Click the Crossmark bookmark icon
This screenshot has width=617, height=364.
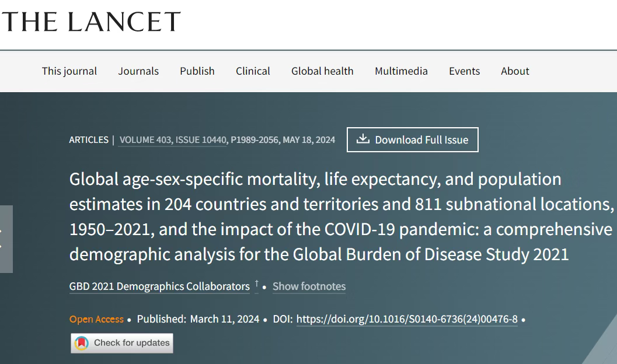coord(82,343)
